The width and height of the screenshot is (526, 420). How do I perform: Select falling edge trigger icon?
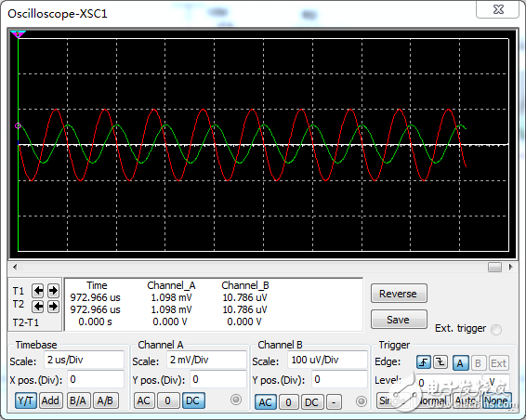pos(441,362)
